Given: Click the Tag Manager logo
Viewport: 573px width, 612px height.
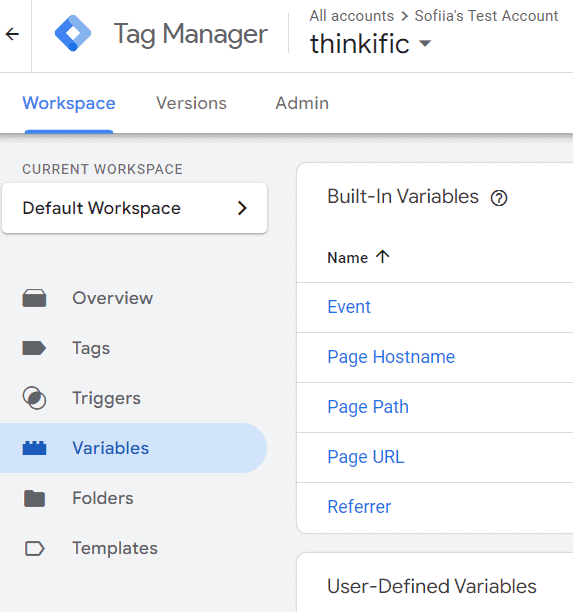Looking at the screenshot, I should coord(73,33).
